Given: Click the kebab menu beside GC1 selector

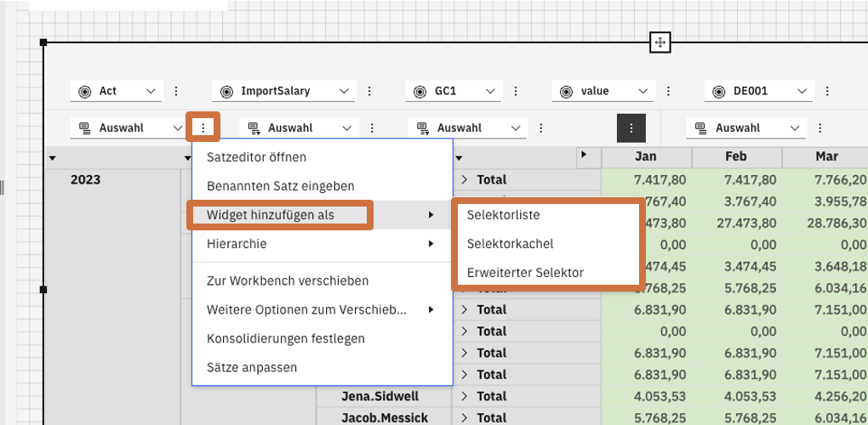Looking at the screenshot, I should 515,91.
